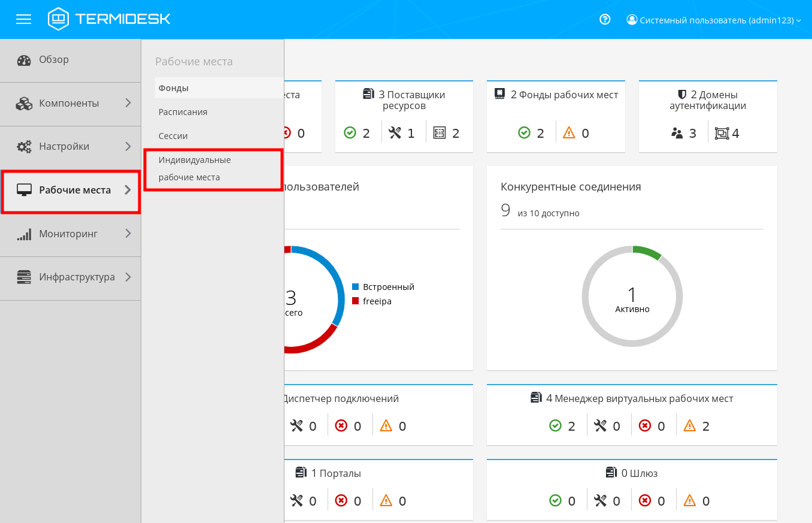Expand the Инфраструктура submenu chevron

(128, 277)
